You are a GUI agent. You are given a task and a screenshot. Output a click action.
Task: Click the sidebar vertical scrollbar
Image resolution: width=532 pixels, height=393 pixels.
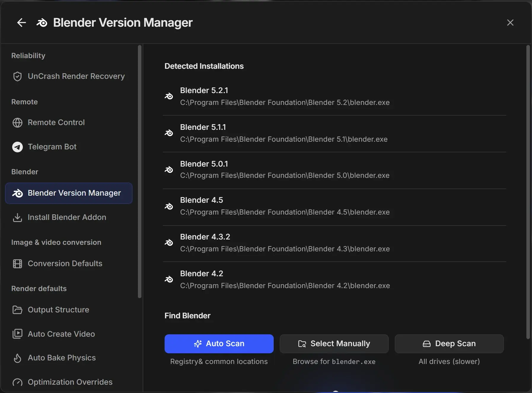tap(140, 172)
